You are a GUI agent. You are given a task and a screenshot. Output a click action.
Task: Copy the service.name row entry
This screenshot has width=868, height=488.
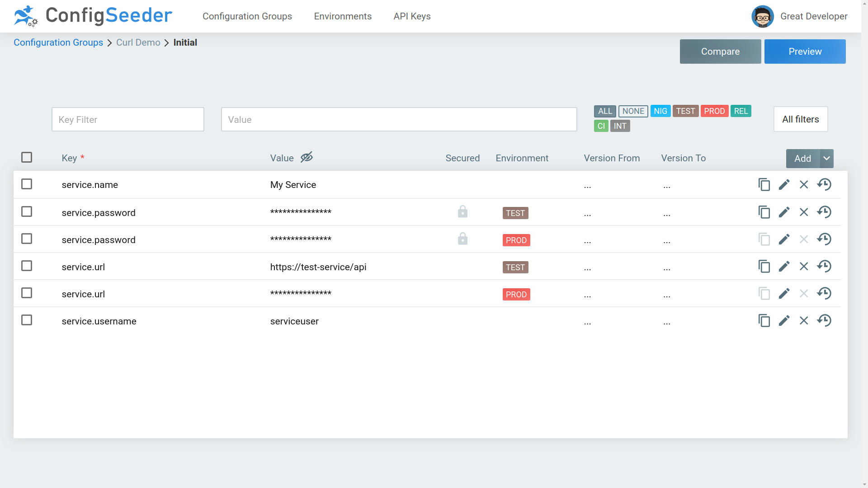[764, 185]
